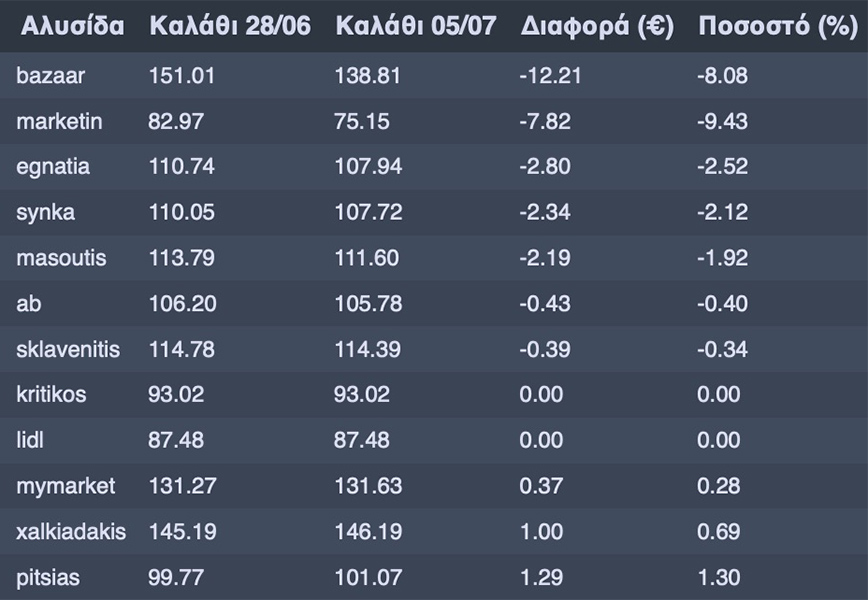Sort by the Καλάθι 28/06 column header
Screen dimensions: 868x600
tap(230, 27)
